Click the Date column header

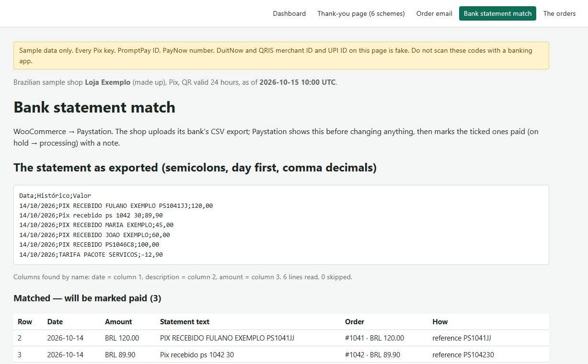55,322
